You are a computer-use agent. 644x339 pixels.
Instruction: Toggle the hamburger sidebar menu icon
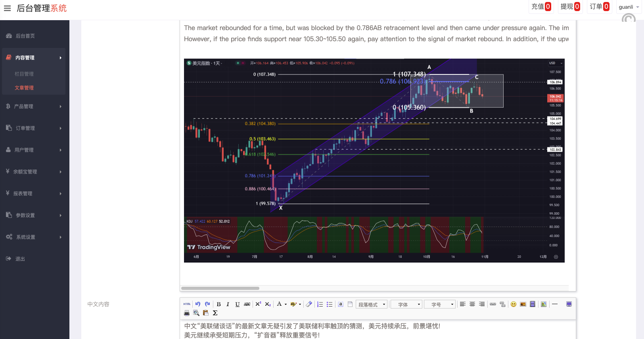tap(7, 8)
